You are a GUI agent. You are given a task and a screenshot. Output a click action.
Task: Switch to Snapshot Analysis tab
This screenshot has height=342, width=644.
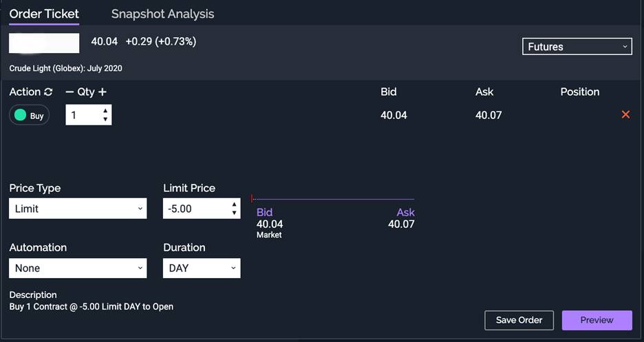point(162,14)
